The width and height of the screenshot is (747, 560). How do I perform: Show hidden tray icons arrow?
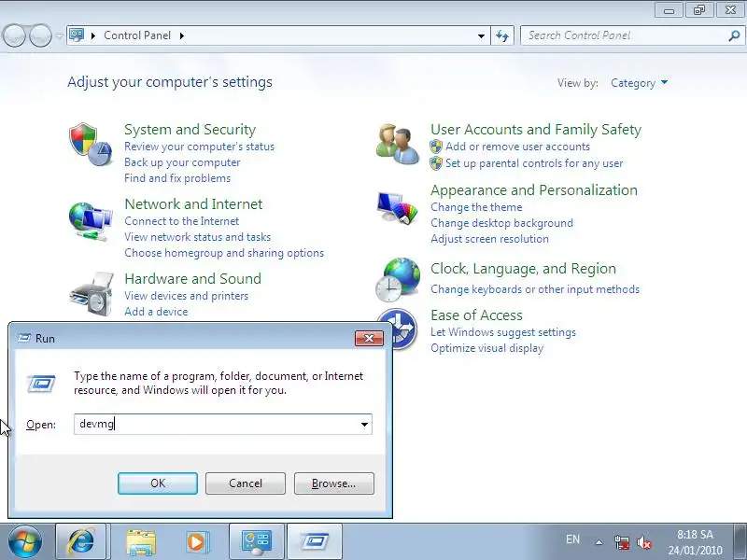click(x=599, y=542)
